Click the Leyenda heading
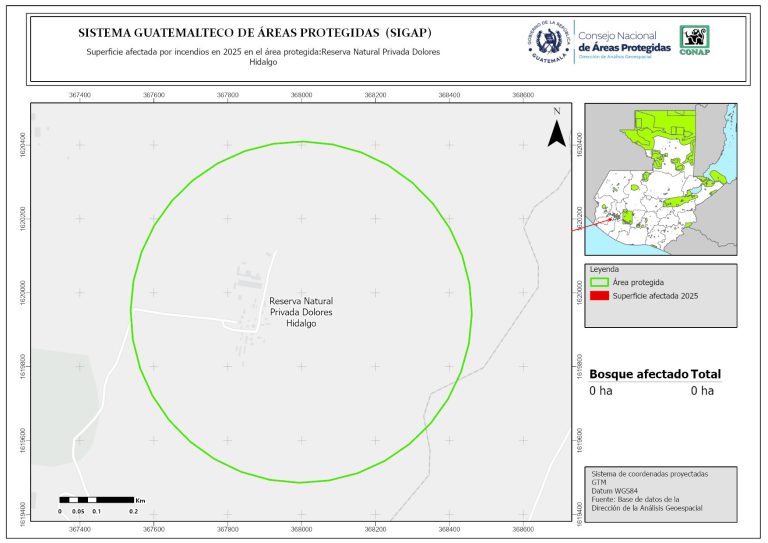Screen dimensions: 768x543 [604, 270]
